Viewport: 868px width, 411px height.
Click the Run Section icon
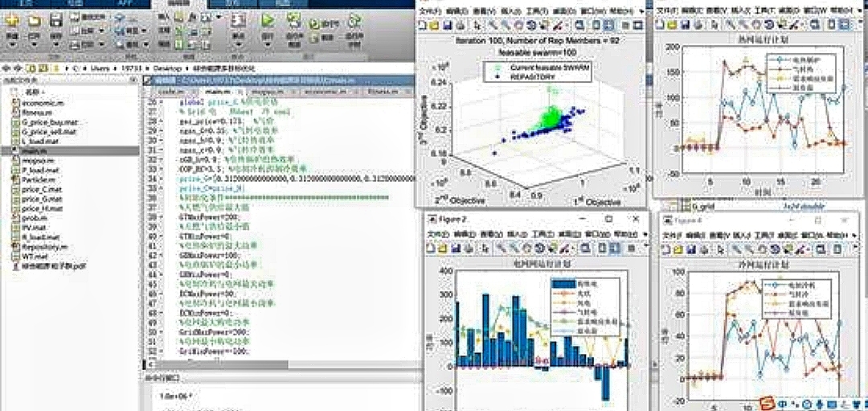coord(313,24)
